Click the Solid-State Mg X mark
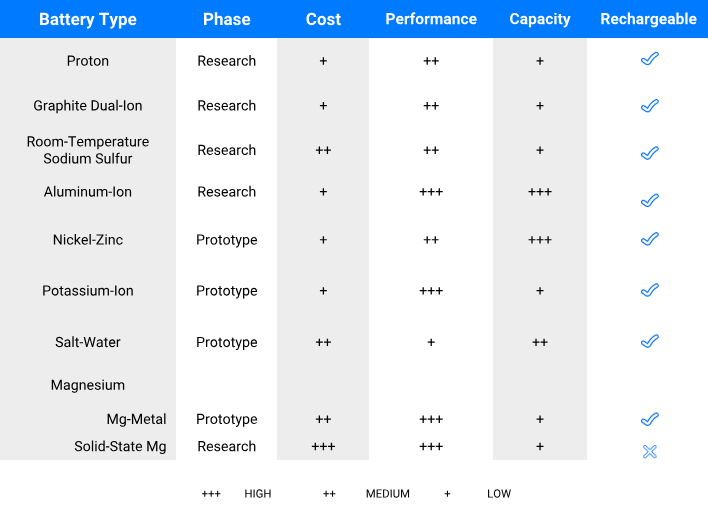 pos(649,452)
